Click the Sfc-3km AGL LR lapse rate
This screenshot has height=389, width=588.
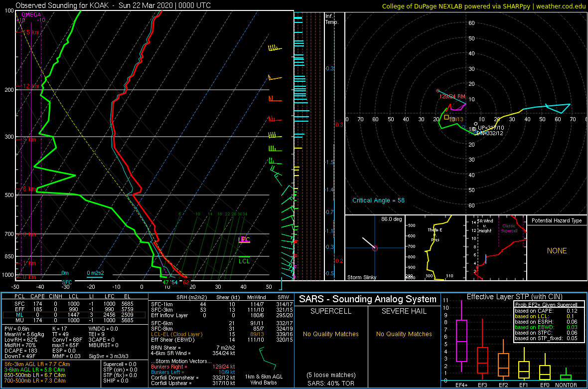37,364
